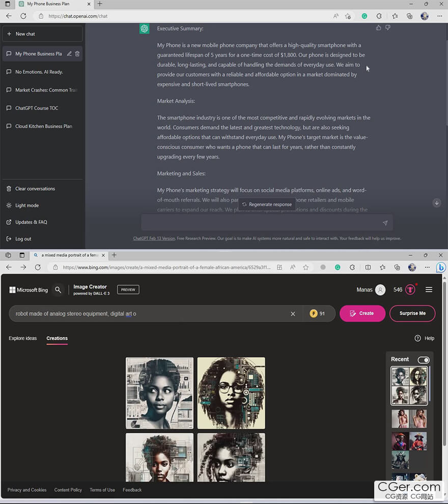The image size is (448, 504).
Task: Click the Create button in Image Creator
Action: (362, 313)
